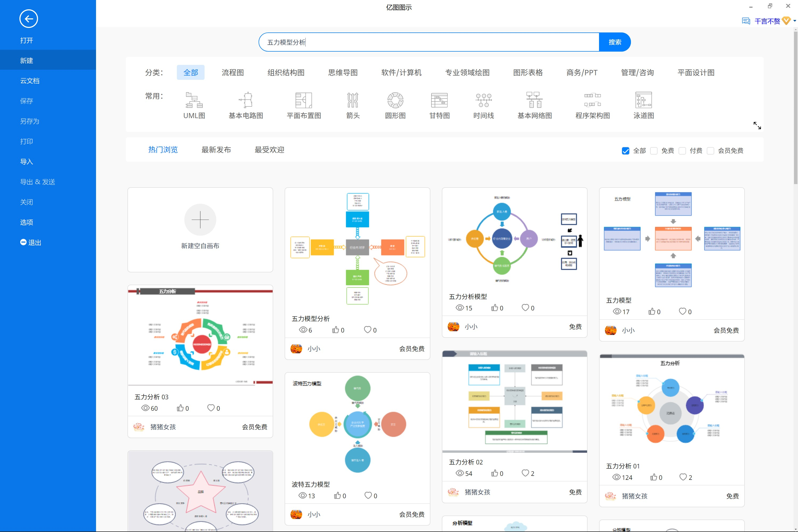
Task: Uncheck the 全部 filter checkbox
Action: pos(625,151)
